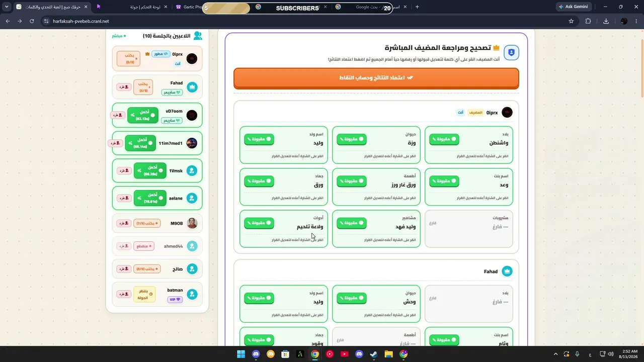Kick vD7oom with the طرد button
644x362 pixels.
tap(117, 115)
